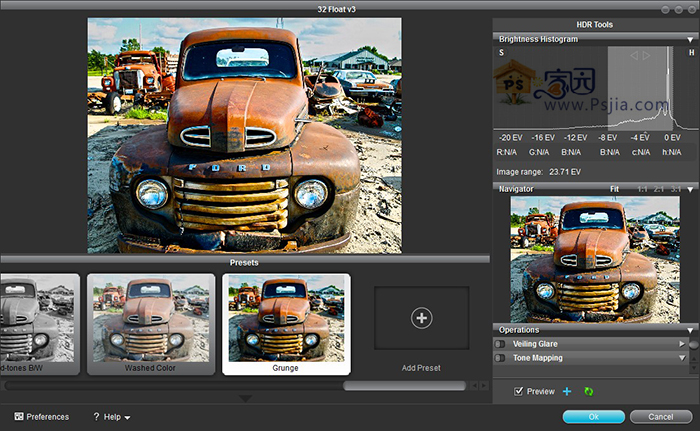
Task: Click the green refresh arrows icon
Action: (x=589, y=392)
